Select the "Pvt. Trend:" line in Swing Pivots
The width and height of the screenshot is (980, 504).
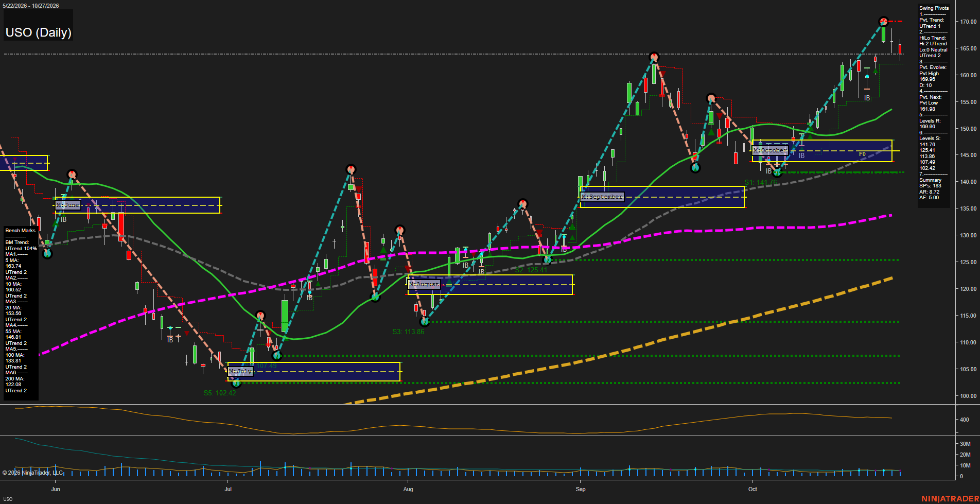tap(932, 20)
